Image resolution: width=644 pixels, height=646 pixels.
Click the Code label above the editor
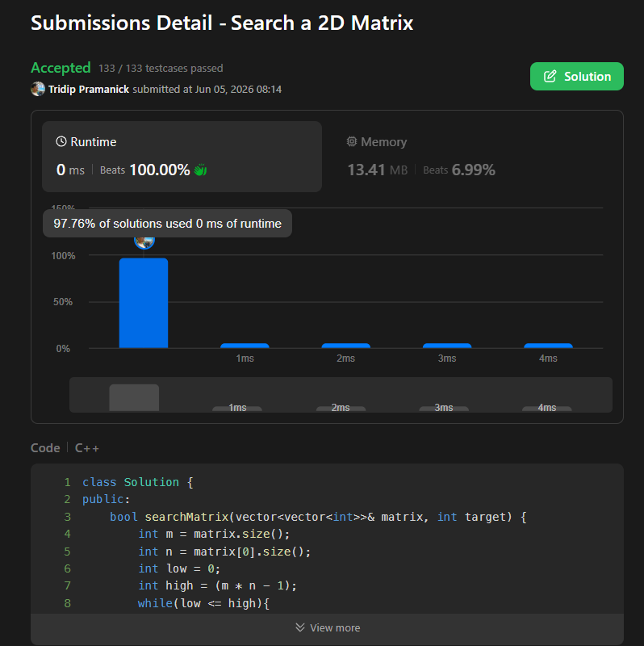[x=45, y=448]
